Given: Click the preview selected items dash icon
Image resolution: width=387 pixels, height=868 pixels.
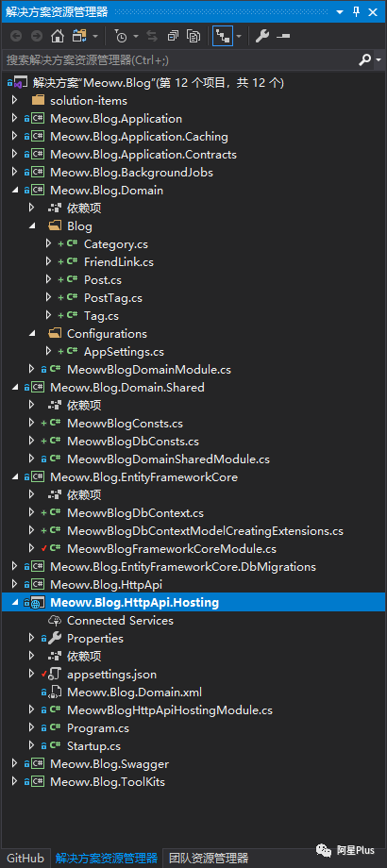Looking at the screenshot, I should click(x=283, y=37).
